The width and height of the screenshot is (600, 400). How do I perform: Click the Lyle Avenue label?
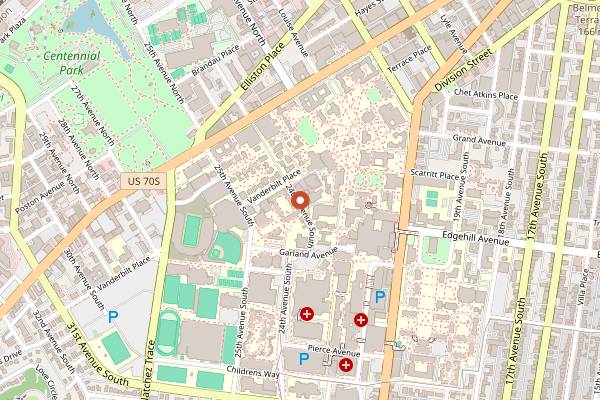pyautogui.click(x=453, y=34)
